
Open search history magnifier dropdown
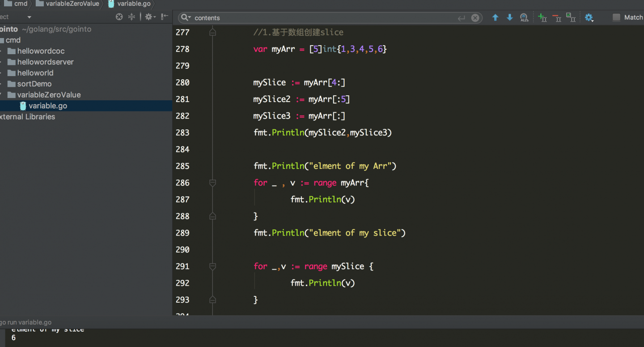tap(186, 18)
